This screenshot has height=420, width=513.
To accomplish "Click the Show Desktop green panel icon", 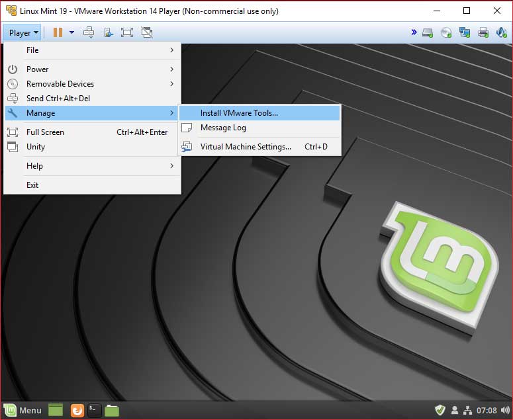I will (x=56, y=410).
